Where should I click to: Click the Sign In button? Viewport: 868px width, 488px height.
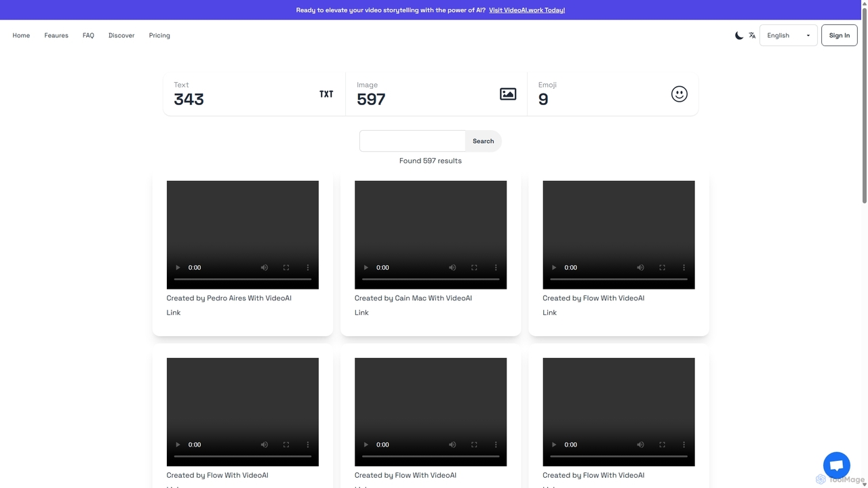point(840,35)
